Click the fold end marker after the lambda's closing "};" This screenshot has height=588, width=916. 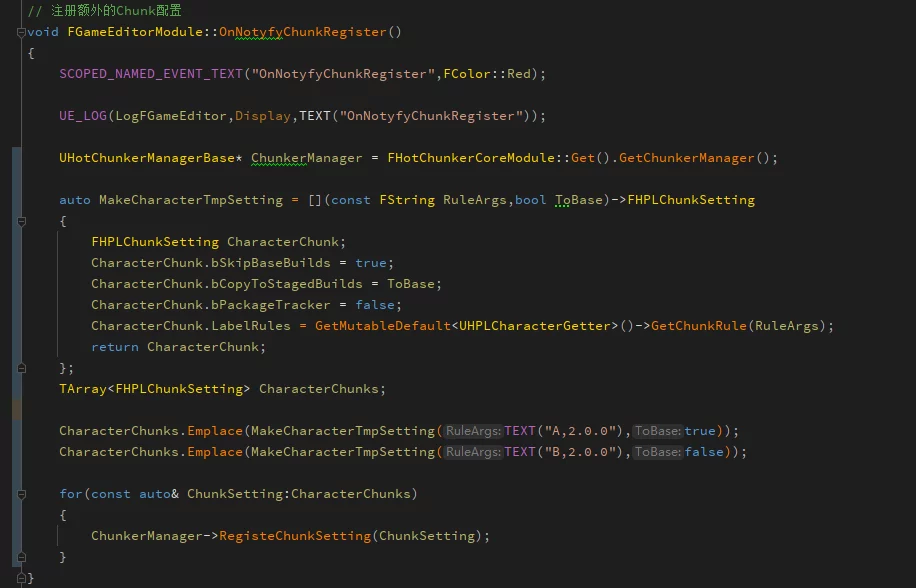click(21, 368)
